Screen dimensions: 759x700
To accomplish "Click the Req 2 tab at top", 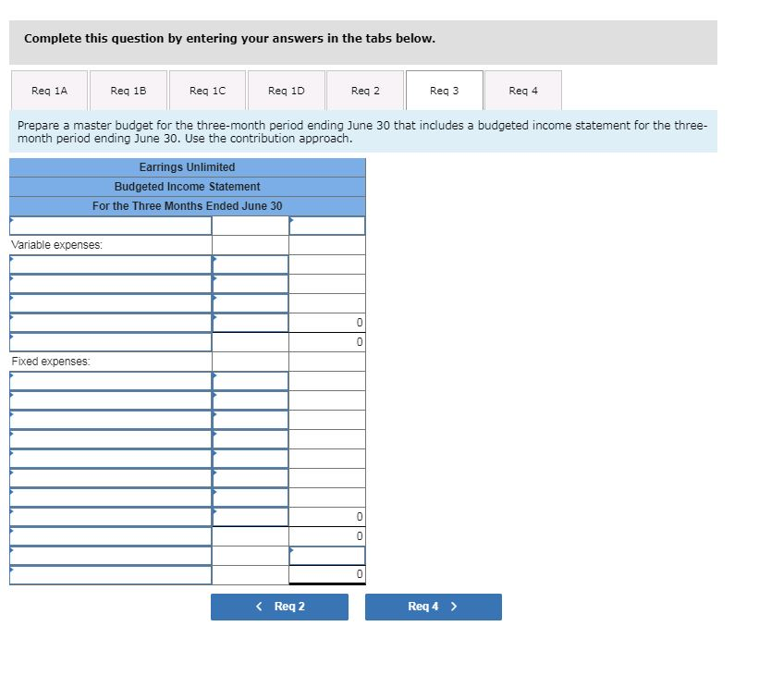I will coord(365,91).
